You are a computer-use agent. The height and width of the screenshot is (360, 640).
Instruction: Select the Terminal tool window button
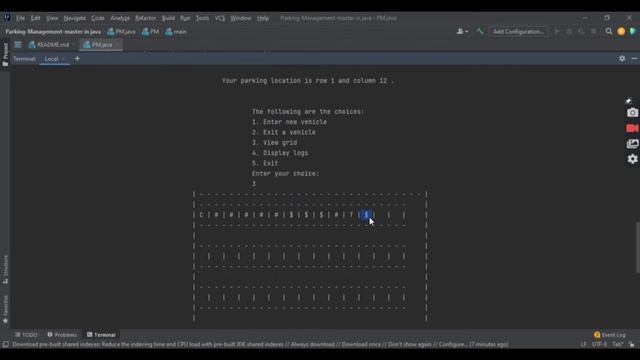101,335
